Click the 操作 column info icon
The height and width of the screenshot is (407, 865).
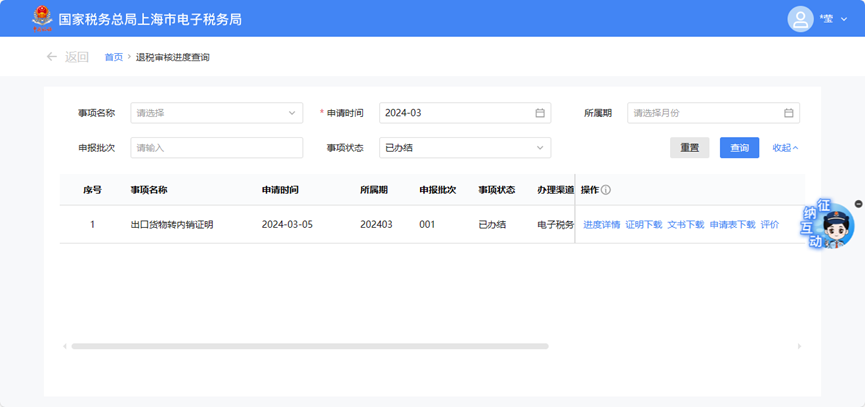(x=606, y=190)
